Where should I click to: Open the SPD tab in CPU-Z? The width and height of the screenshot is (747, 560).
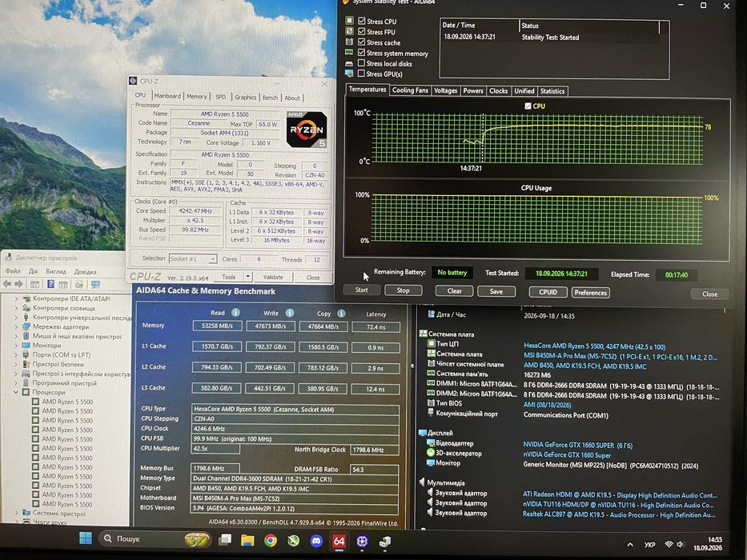click(x=220, y=97)
